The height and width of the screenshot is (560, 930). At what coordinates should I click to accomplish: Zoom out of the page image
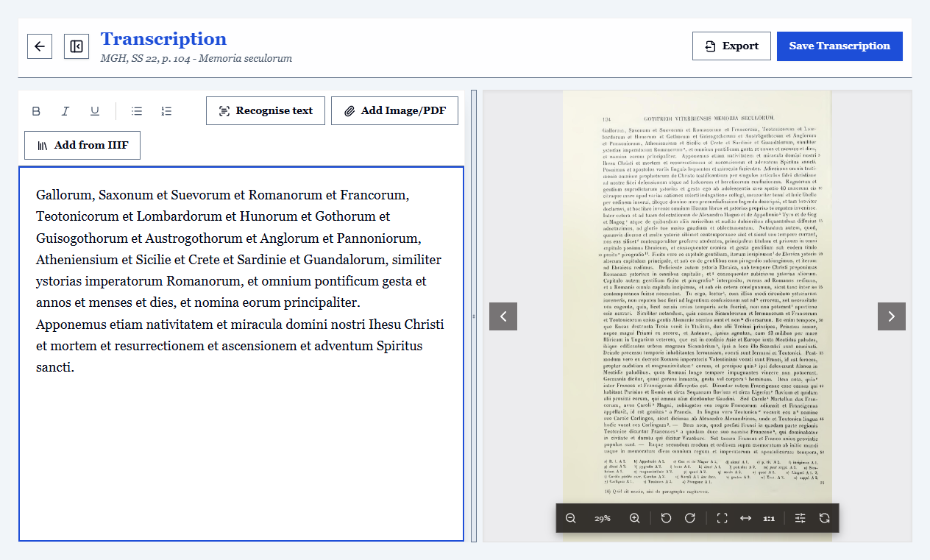[571, 518]
